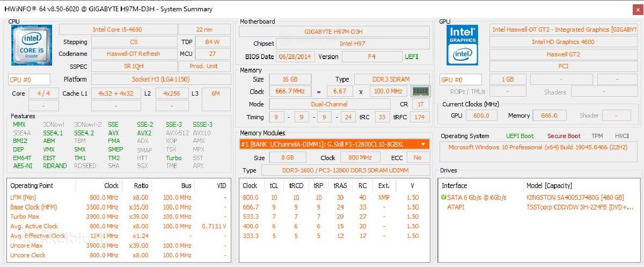
Task: Click the Intel H97 chipset field
Action: 353,44
